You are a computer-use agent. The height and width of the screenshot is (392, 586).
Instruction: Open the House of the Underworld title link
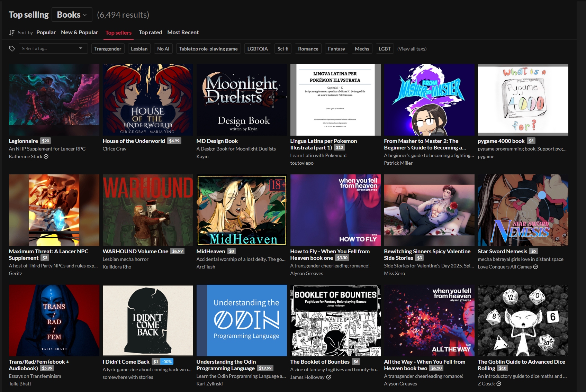point(134,141)
